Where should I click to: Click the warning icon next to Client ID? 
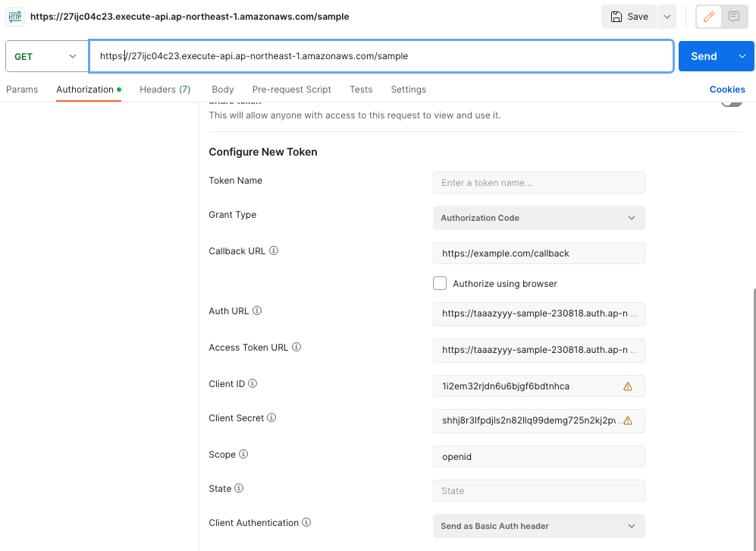(x=627, y=386)
